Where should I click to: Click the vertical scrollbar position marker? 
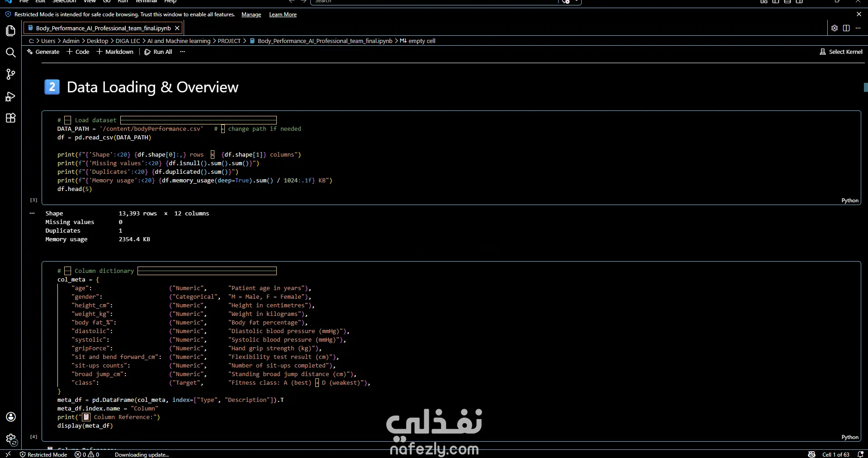tap(866, 87)
